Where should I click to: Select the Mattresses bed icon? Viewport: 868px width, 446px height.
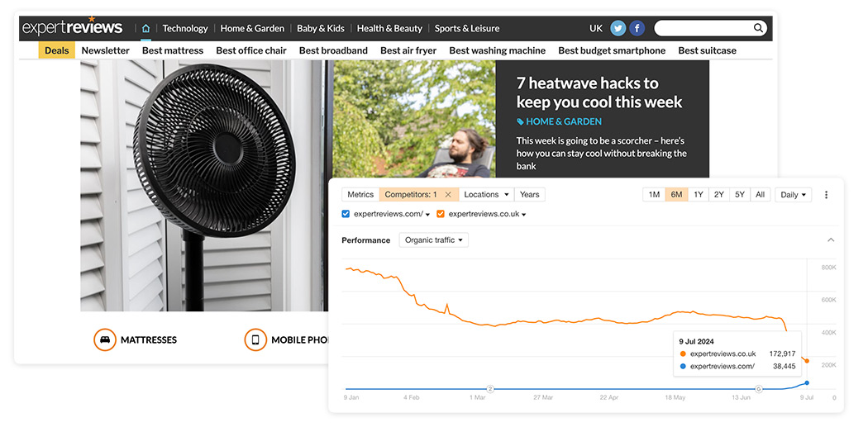click(105, 339)
